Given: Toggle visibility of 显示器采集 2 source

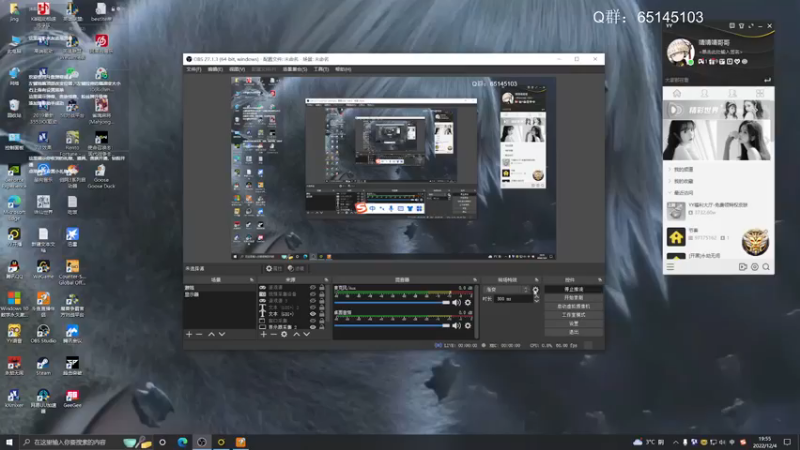Looking at the screenshot, I should click(x=313, y=327).
